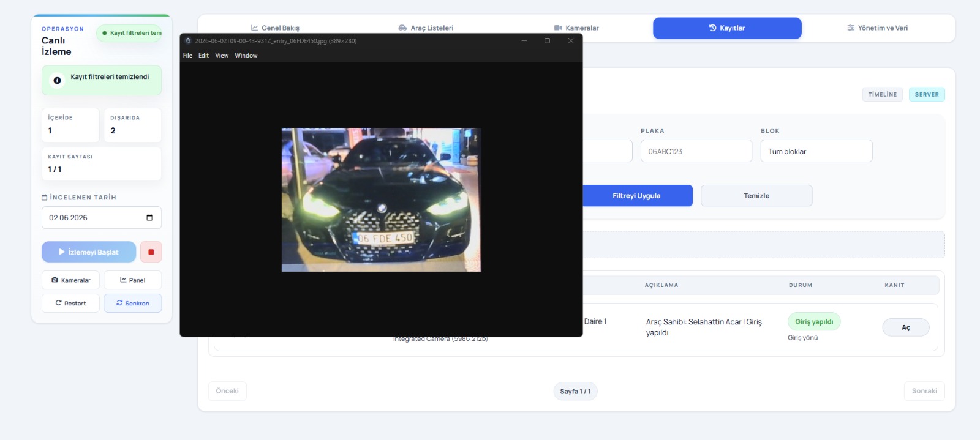Click the sidebar Kameralar camera icon
Screen dimensions: 980x440
(x=55, y=280)
